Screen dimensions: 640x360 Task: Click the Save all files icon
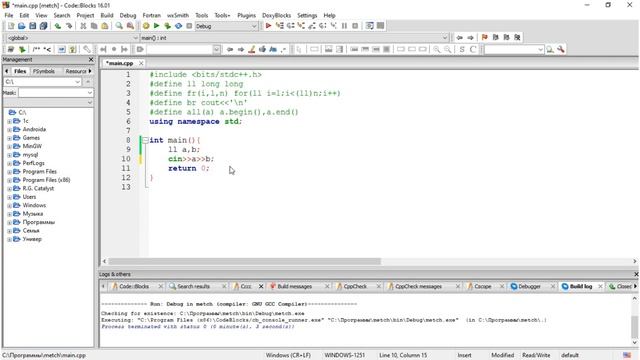43,26
